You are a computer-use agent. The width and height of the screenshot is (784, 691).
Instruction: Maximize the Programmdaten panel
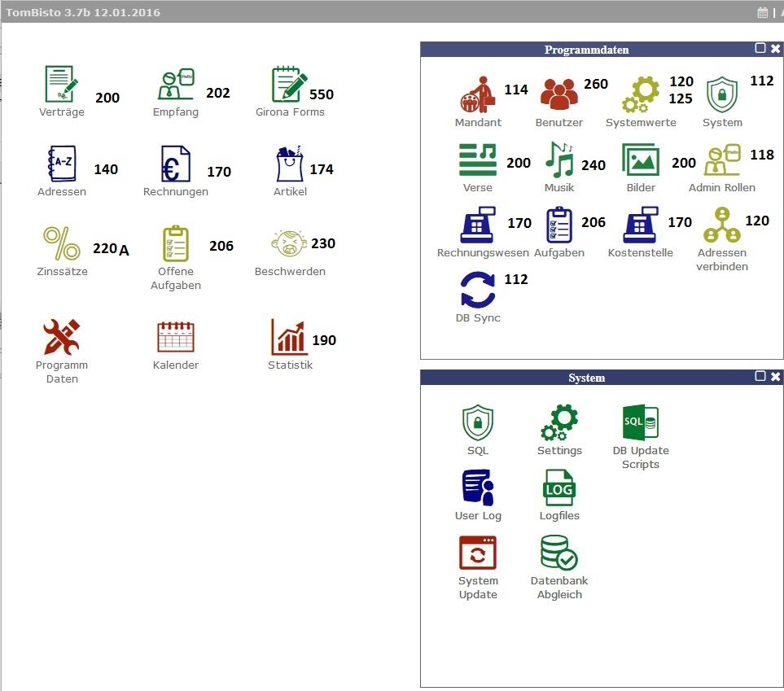click(x=760, y=49)
